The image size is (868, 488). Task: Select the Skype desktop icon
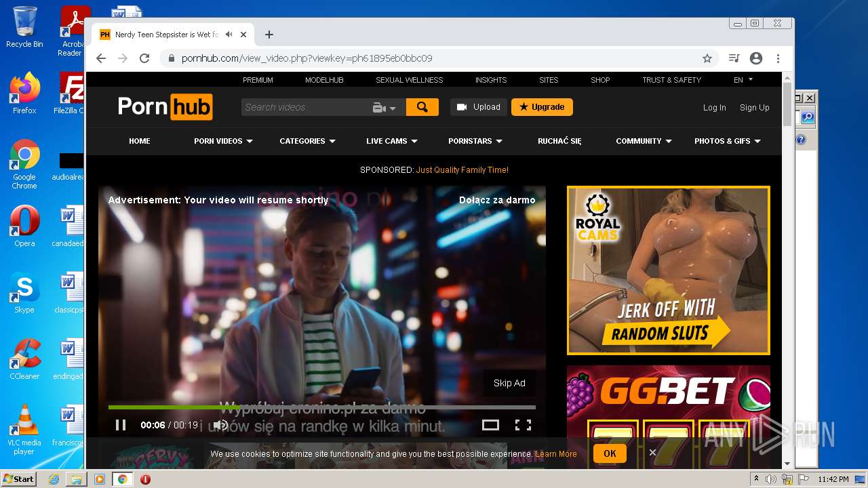pos(24,293)
